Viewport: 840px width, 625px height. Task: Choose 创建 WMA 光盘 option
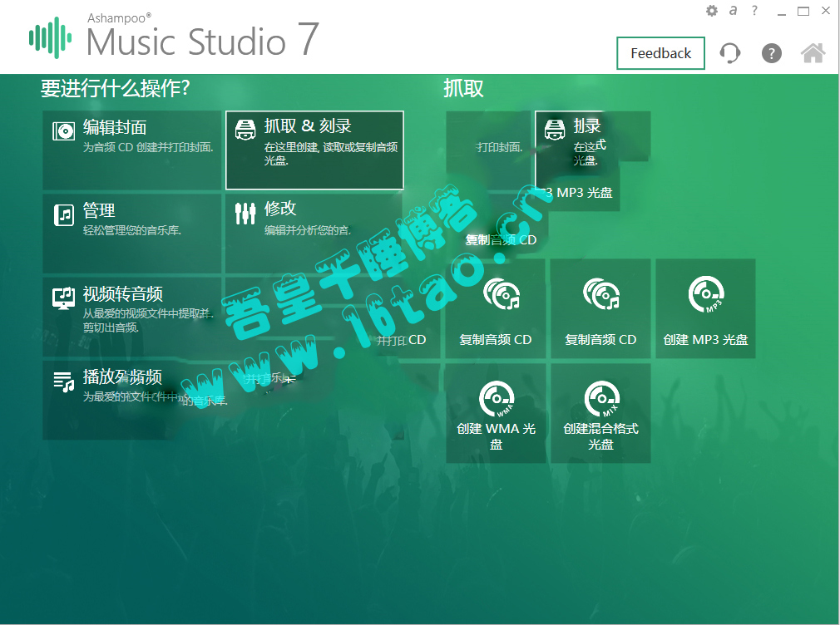pos(496,413)
